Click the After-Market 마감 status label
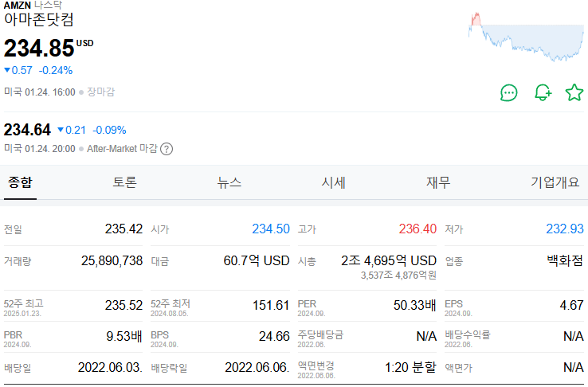 [122, 149]
